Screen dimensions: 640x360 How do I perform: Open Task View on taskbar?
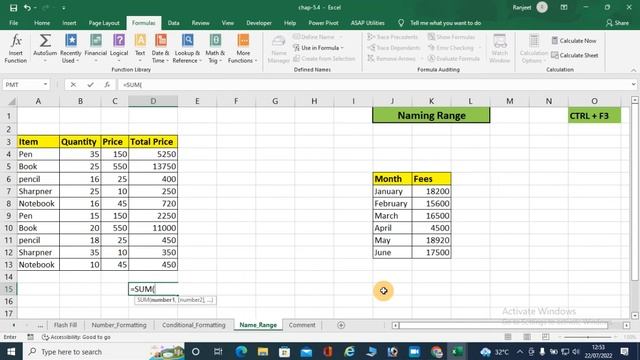218,351
